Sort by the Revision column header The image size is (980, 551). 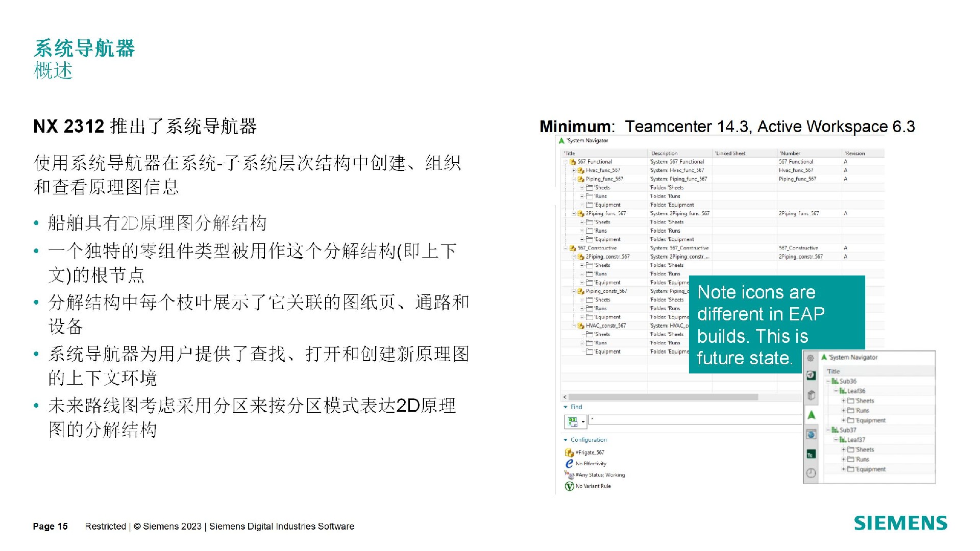(x=863, y=154)
